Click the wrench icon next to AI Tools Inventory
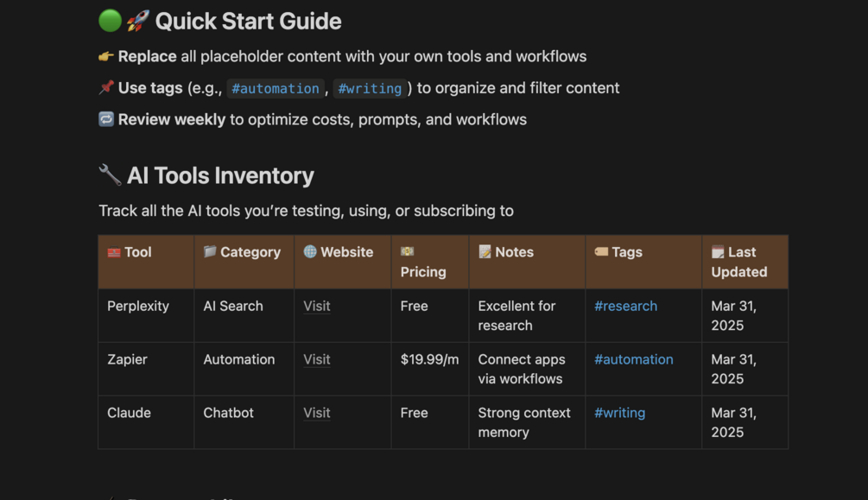This screenshot has height=500, width=868. (110, 175)
